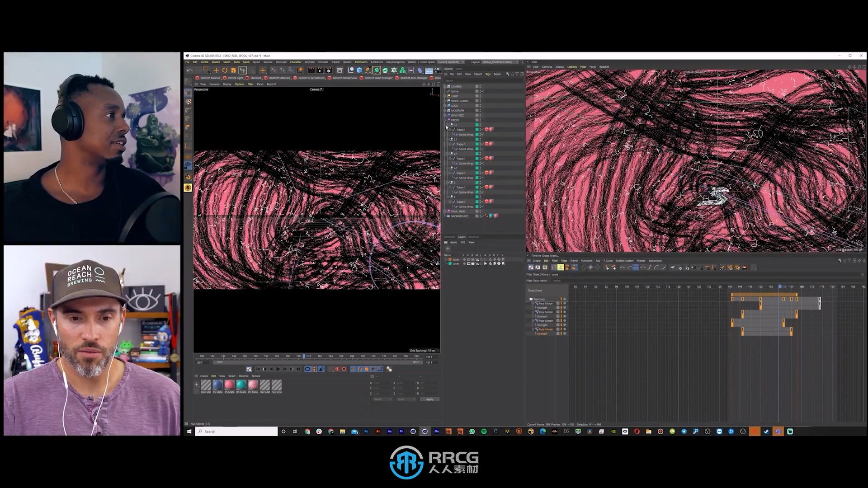The image size is (868, 488).
Task: Click Render to RenderView shelf button
Action: [x=309, y=78]
